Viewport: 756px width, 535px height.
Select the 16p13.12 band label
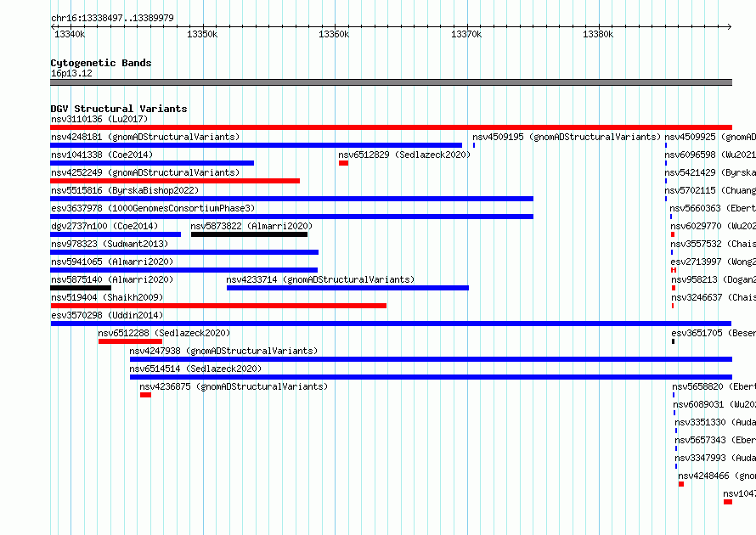click(71, 73)
